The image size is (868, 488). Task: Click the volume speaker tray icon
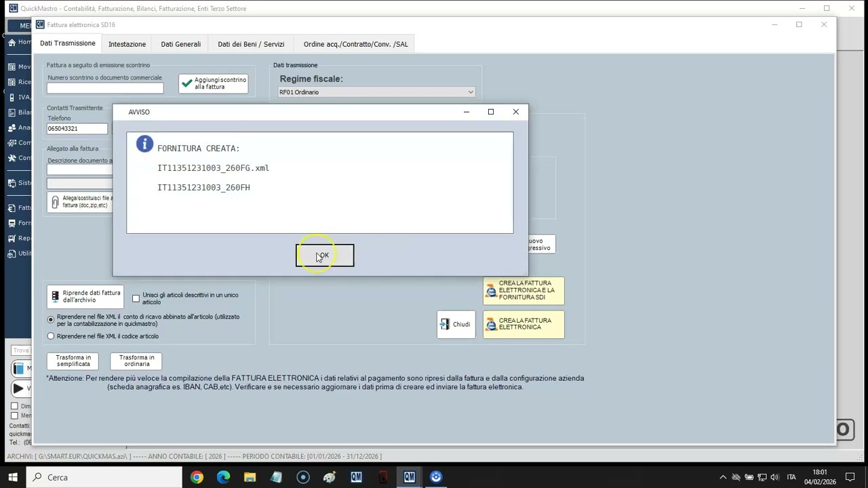(x=774, y=477)
